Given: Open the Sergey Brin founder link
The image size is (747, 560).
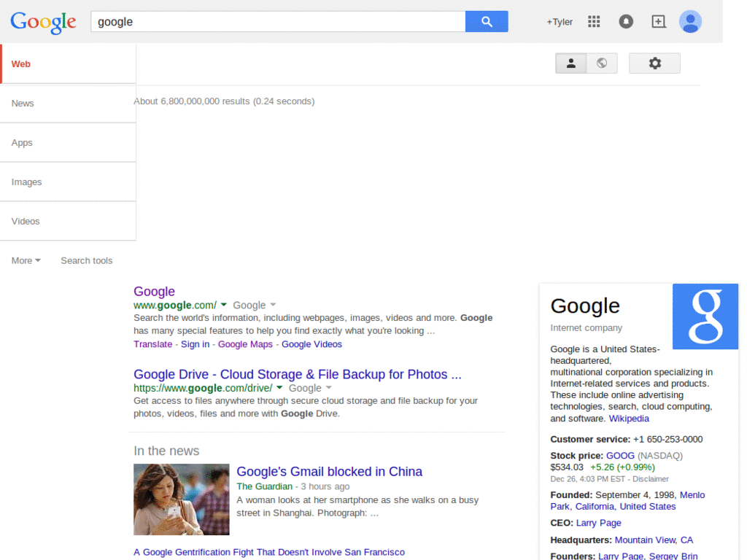Looking at the screenshot, I should click(x=673, y=556).
